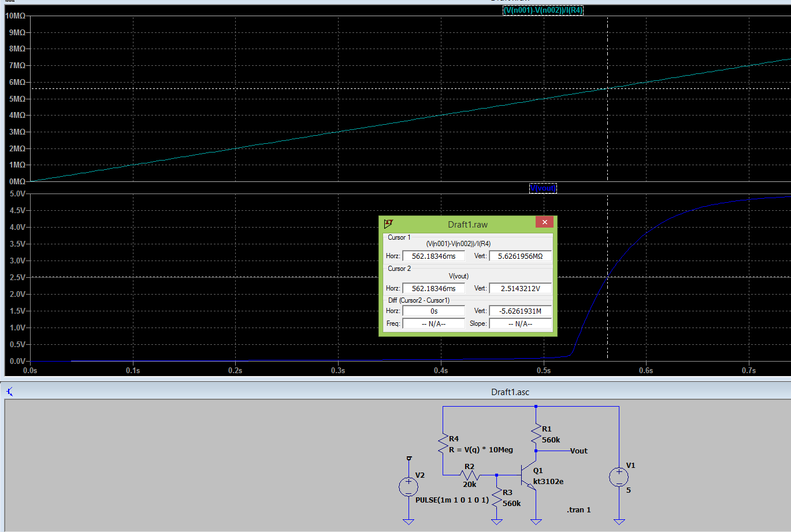Select the V1 voltage source symbol
This screenshot has width=791, height=532.
pos(619,477)
